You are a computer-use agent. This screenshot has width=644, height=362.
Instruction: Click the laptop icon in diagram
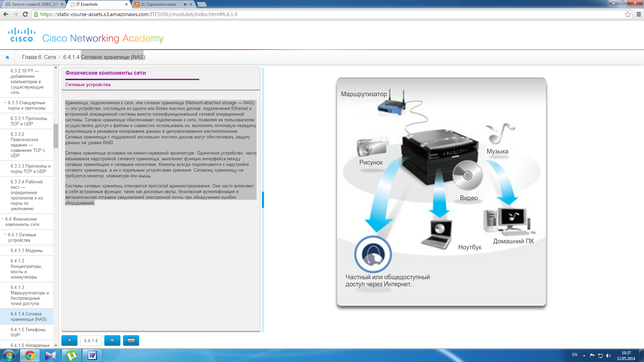pos(437,235)
